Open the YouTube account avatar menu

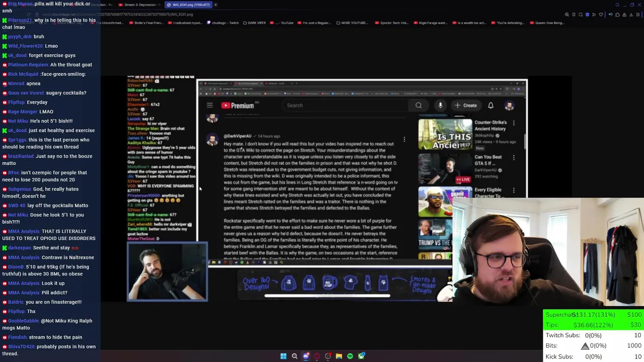[509, 106]
